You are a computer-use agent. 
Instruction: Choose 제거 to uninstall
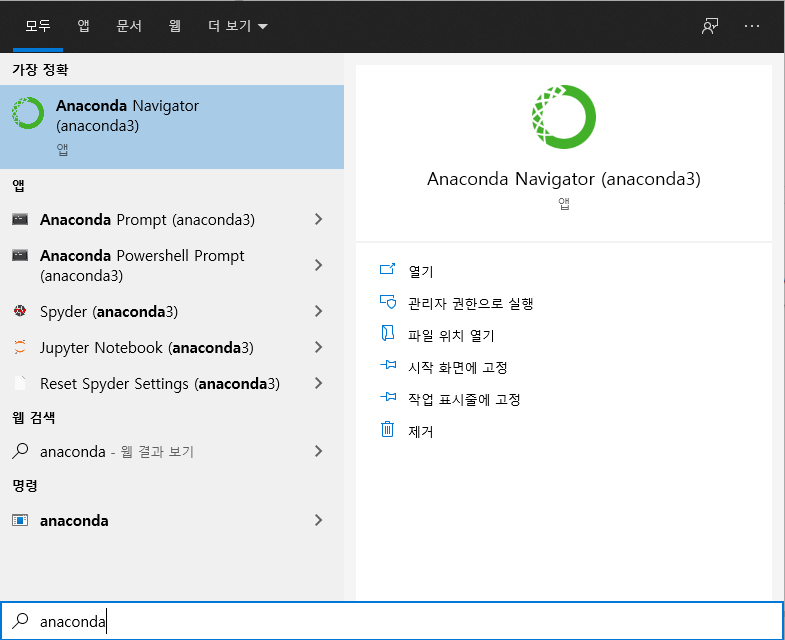tap(421, 431)
